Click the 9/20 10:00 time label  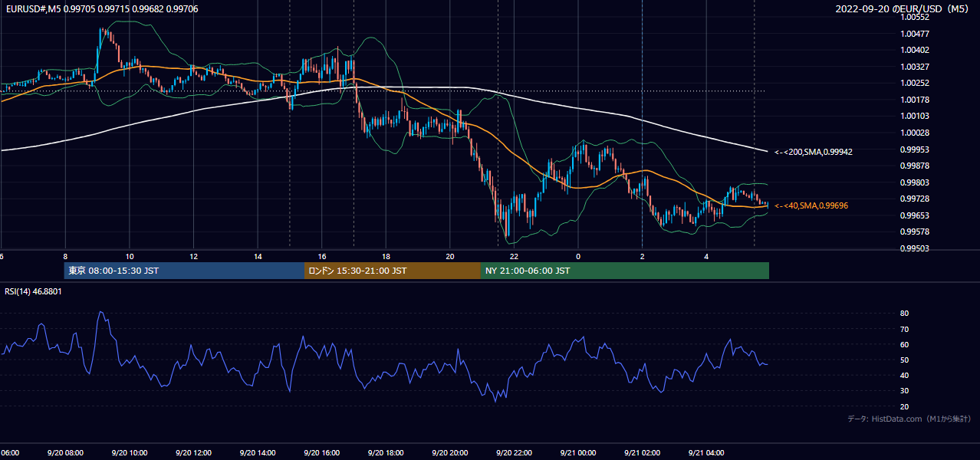click(130, 453)
